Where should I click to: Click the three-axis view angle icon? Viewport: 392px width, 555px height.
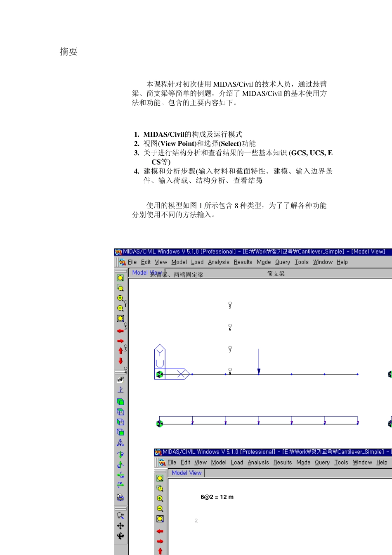coord(120,443)
